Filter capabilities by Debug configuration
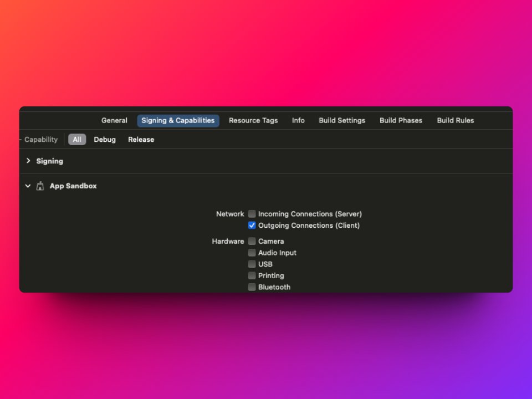This screenshot has height=399, width=532. (105, 140)
